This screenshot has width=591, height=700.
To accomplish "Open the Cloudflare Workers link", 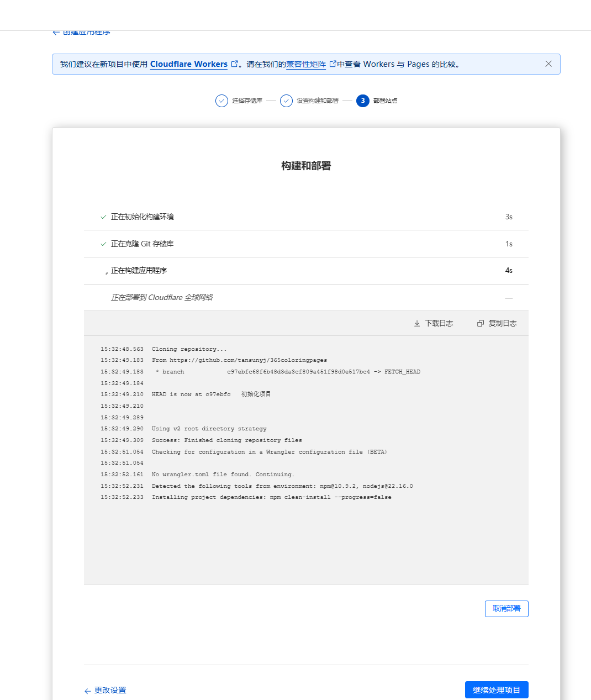I will [x=189, y=64].
